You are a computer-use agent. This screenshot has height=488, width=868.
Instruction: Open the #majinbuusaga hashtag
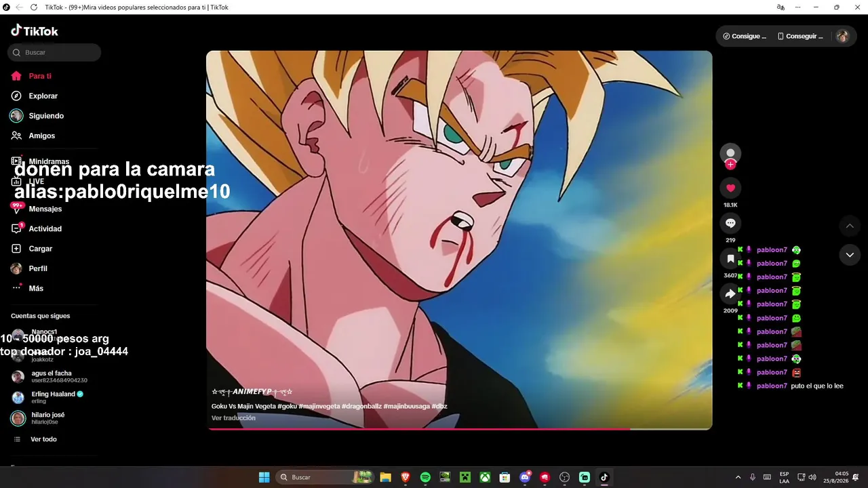click(407, 407)
